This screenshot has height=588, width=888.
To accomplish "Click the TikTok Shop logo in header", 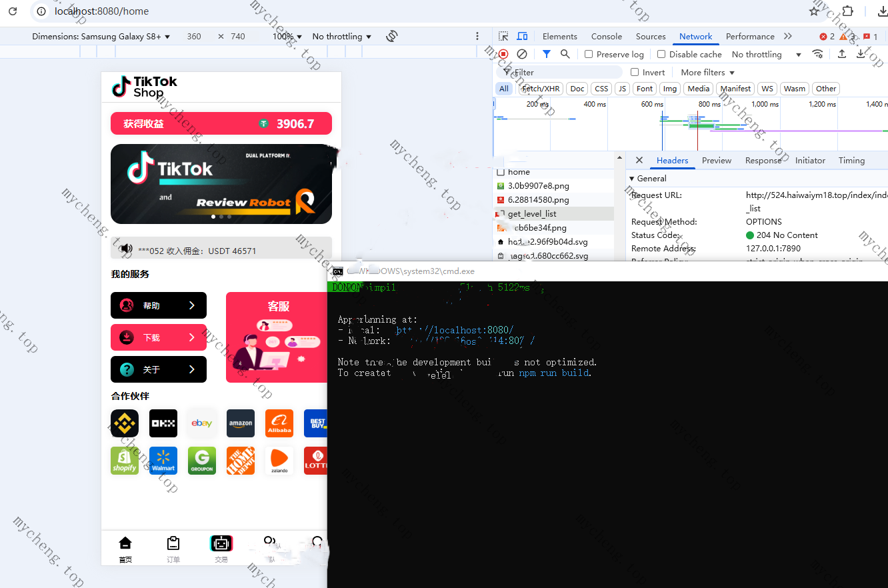I will coord(145,87).
